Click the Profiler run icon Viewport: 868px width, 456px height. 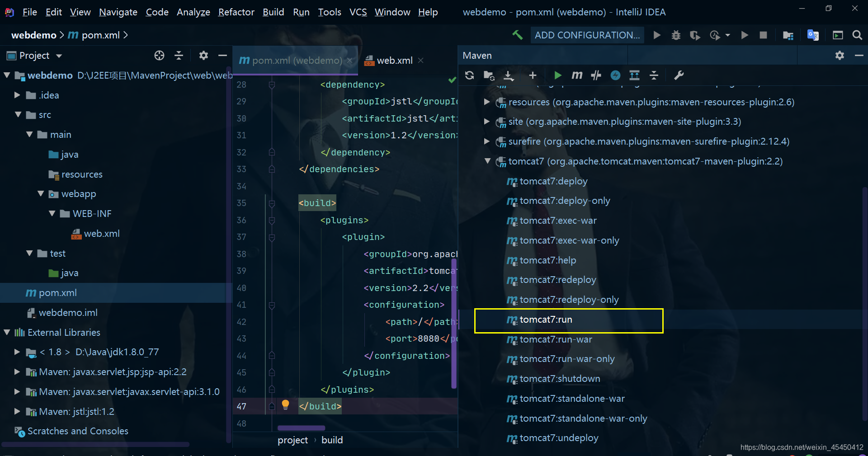715,35
